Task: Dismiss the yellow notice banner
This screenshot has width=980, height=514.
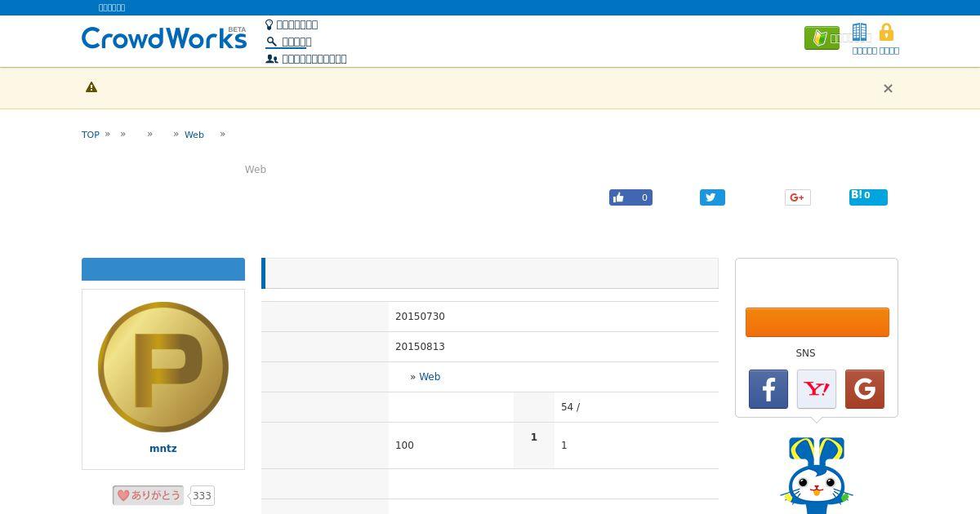Action: click(888, 88)
